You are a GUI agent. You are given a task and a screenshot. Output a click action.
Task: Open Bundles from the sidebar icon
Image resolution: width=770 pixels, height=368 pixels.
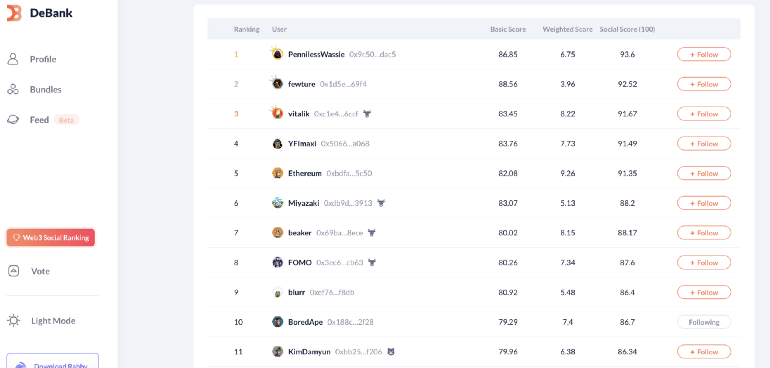click(13, 89)
